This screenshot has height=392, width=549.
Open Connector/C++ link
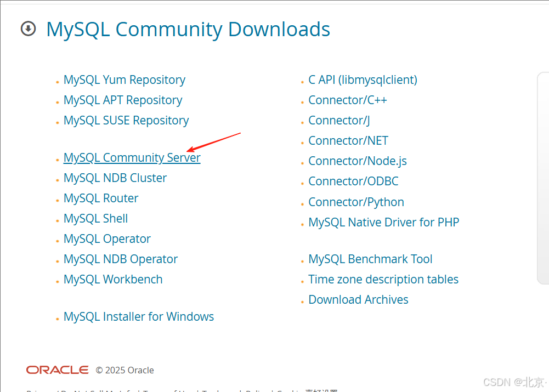[x=348, y=100]
